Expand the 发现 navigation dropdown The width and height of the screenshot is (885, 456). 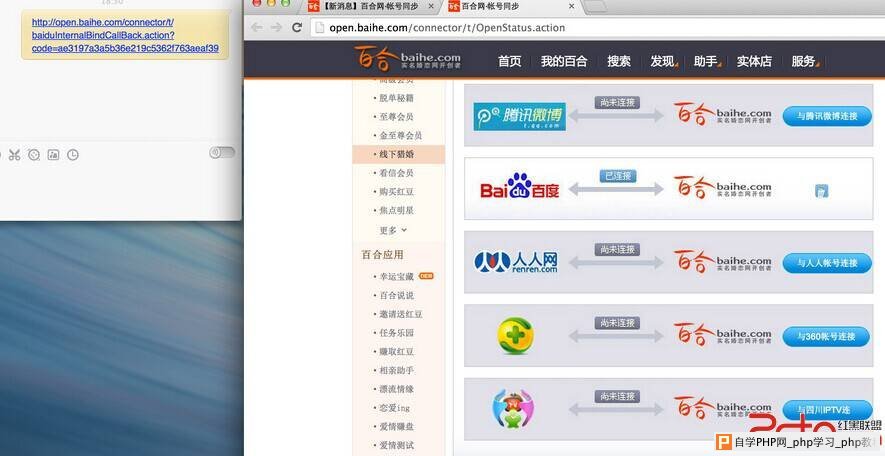(664, 61)
